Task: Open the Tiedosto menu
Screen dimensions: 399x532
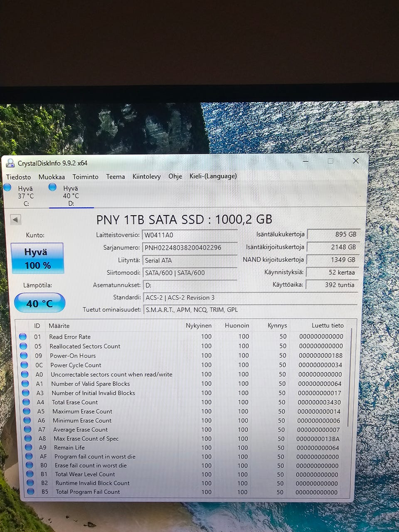Action: pyautogui.click(x=18, y=177)
